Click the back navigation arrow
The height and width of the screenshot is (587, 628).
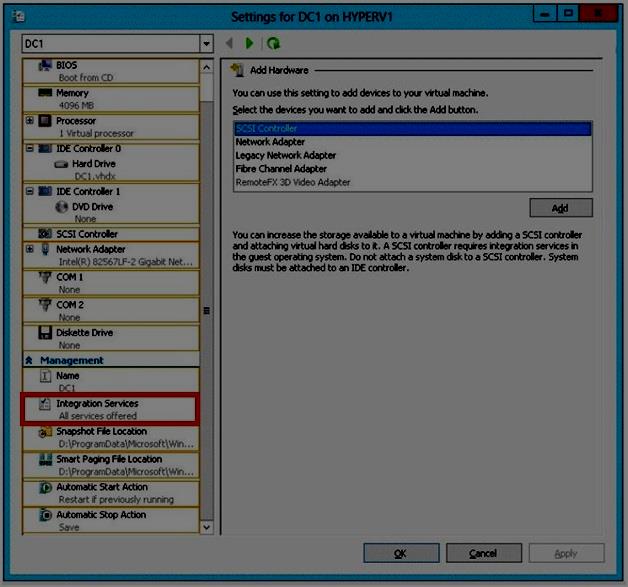click(x=229, y=43)
